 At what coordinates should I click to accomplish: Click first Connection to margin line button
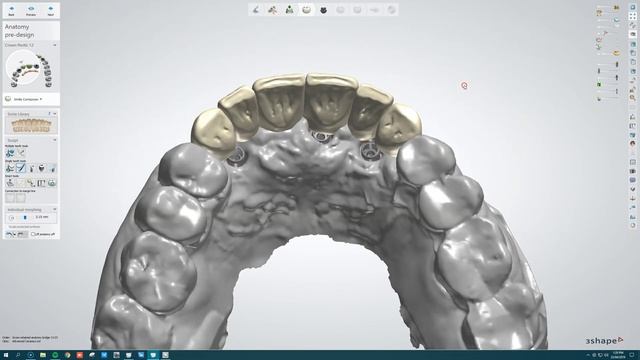(10, 198)
